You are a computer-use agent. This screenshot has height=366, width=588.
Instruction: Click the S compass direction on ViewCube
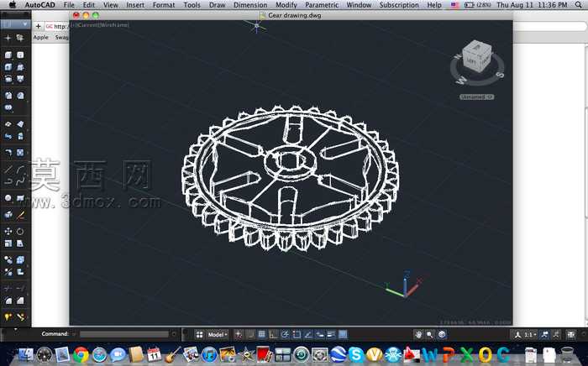tap(501, 75)
